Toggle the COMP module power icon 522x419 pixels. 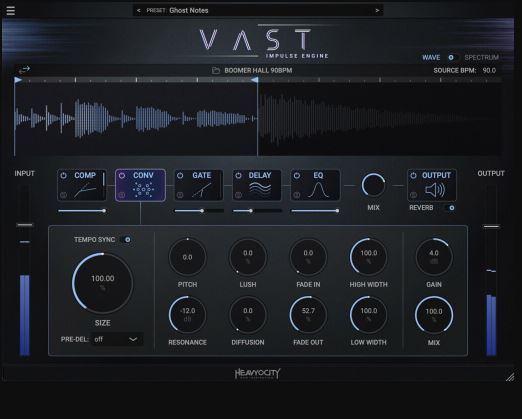click(63, 175)
